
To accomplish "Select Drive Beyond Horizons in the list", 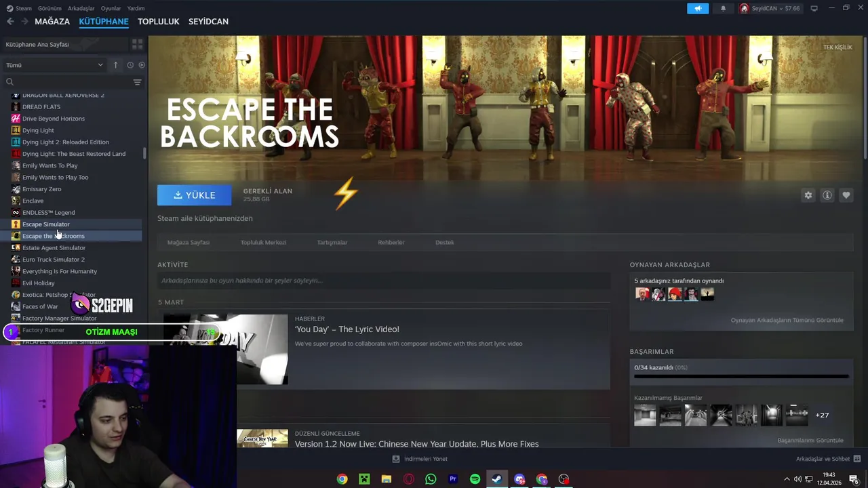I will (54, 119).
